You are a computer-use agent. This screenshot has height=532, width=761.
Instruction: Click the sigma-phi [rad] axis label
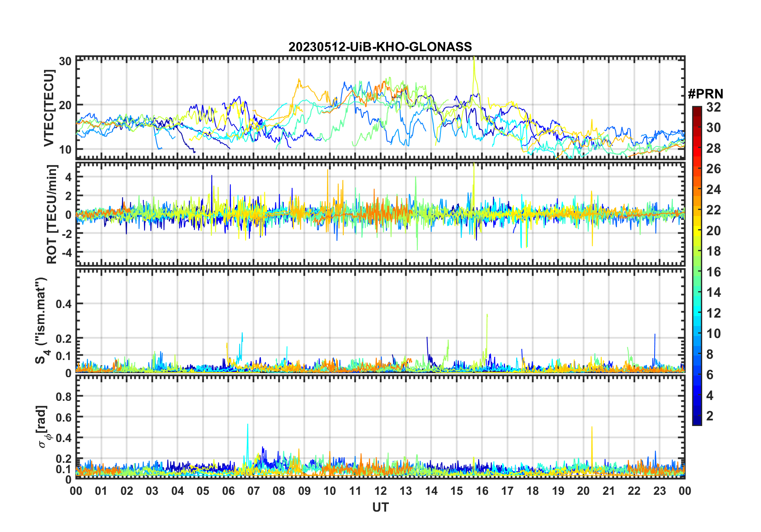(x=43, y=427)
